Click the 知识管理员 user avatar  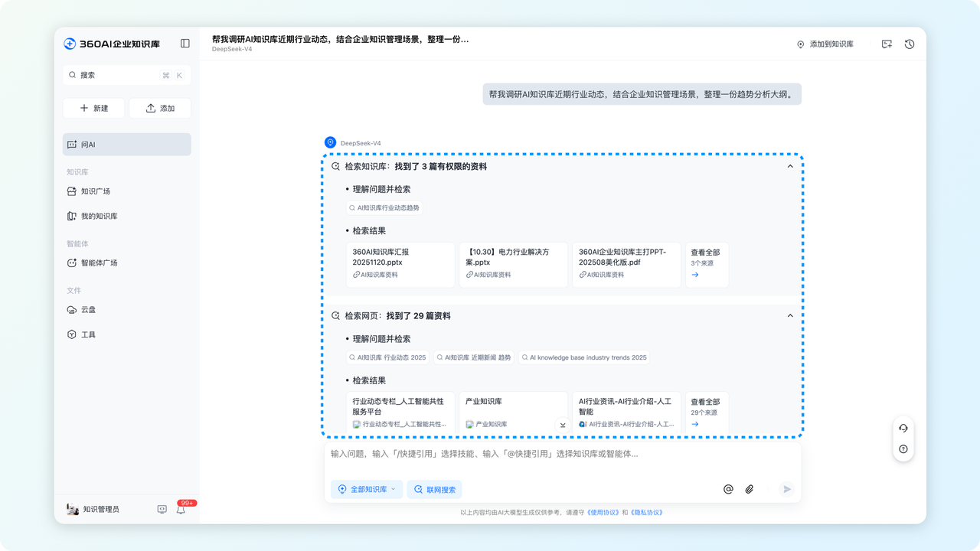(73, 509)
